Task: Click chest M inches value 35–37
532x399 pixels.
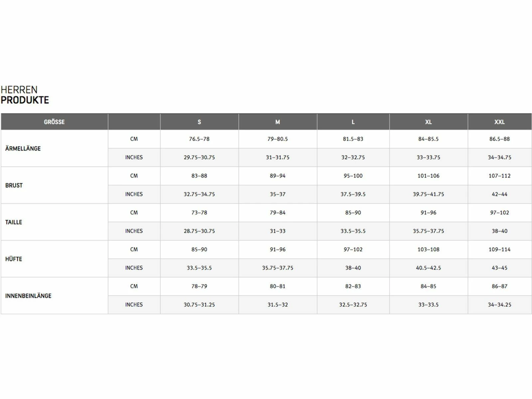Action: click(x=278, y=194)
